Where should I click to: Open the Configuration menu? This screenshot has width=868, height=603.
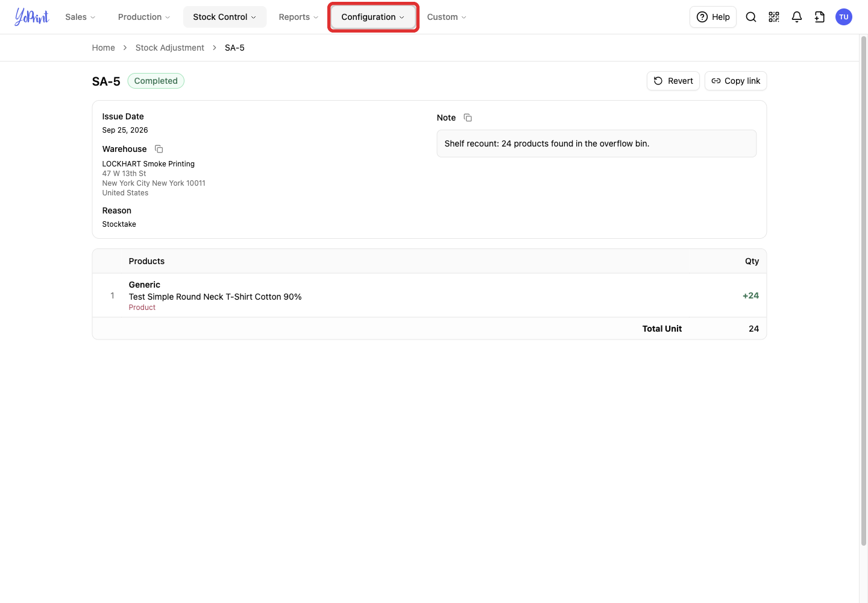point(373,17)
